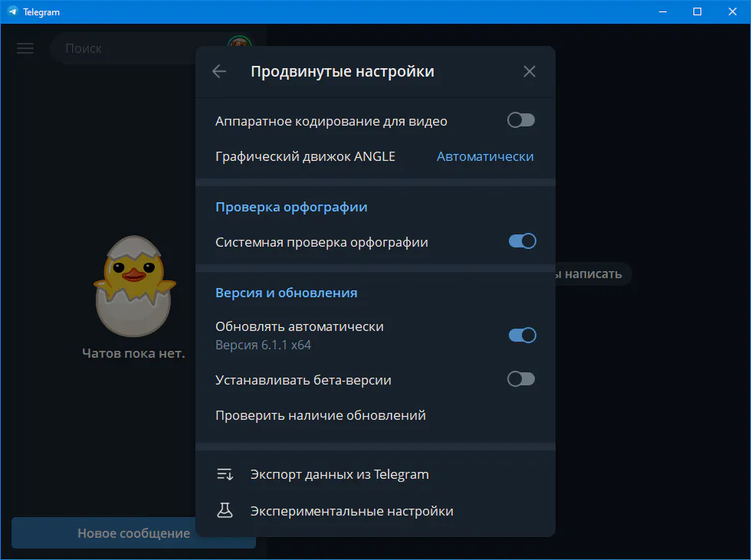
Task: Click the hatching chick sticker image
Action: click(x=134, y=286)
